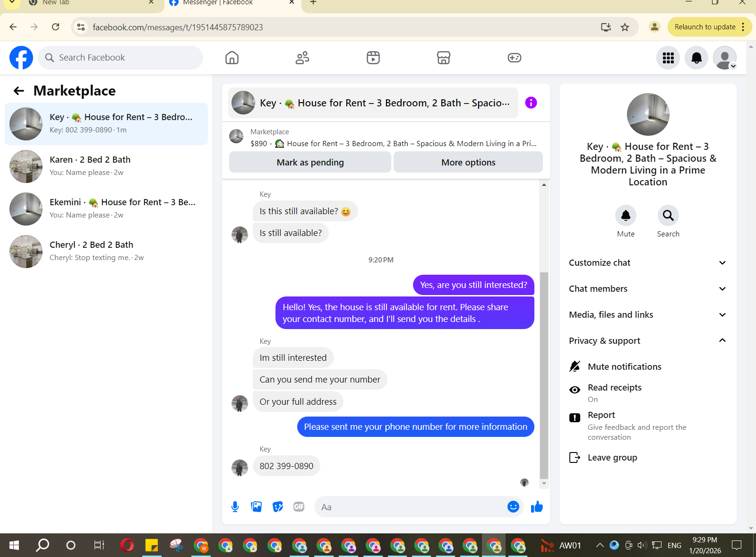Click 'Yes, are you still interested?' message
Screen dimensions: 756x557
[473, 285]
